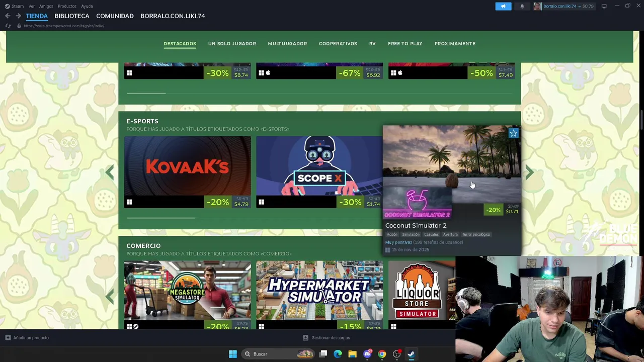The width and height of the screenshot is (644, 362).
Task: Open the Productos menu
Action: point(67,6)
